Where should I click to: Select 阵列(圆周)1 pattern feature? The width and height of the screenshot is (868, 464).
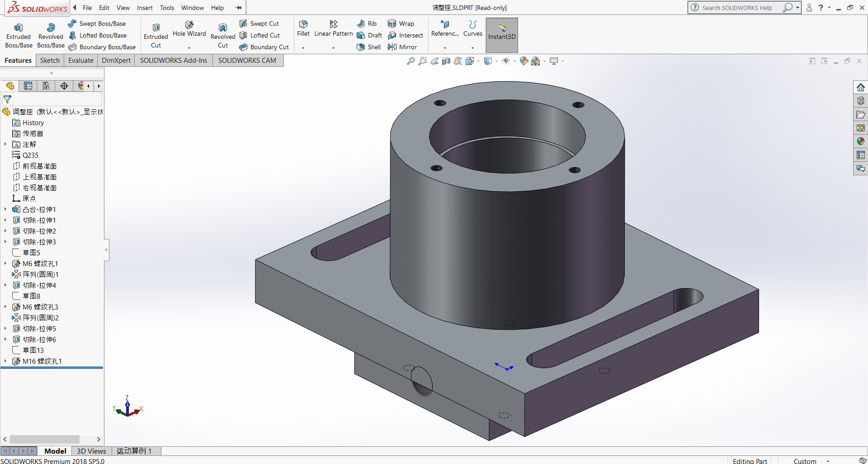point(35,274)
